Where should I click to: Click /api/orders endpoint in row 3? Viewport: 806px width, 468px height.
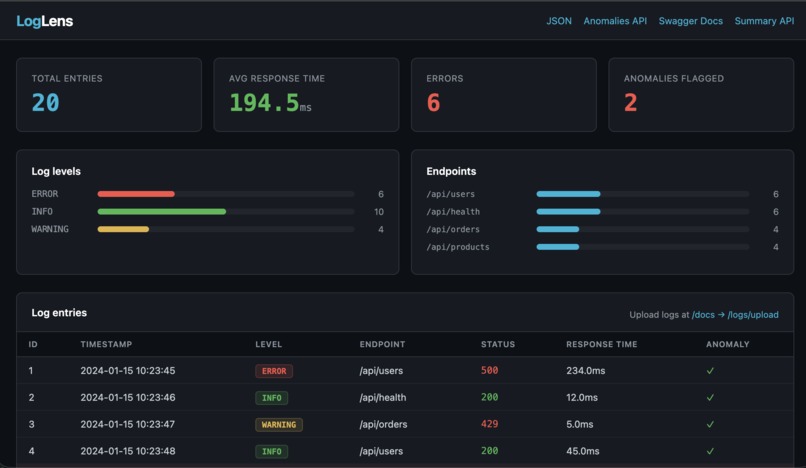(x=383, y=424)
